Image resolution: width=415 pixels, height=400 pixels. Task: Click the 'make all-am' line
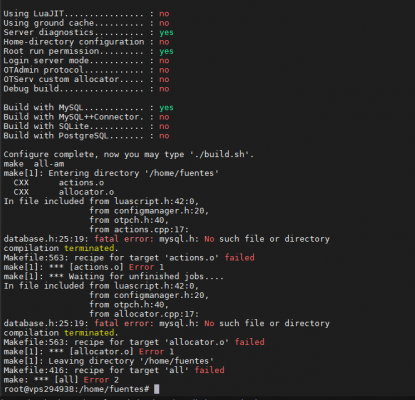pyautogui.click(x=34, y=164)
